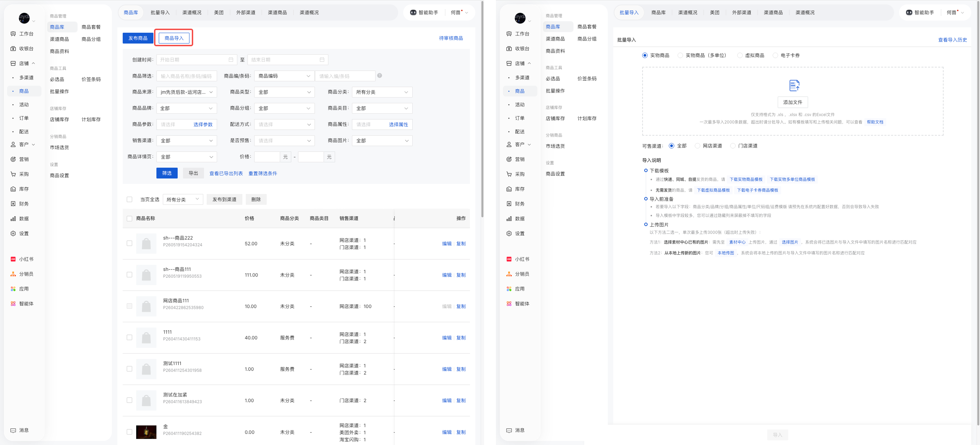The height and width of the screenshot is (445, 980).
Task: Select the 虚拟商品 radio button
Action: coord(740,56)
